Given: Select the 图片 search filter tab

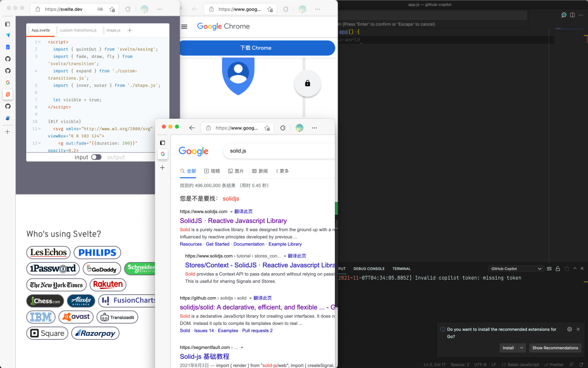Looking at the screenshot, I should pos(236,171).
